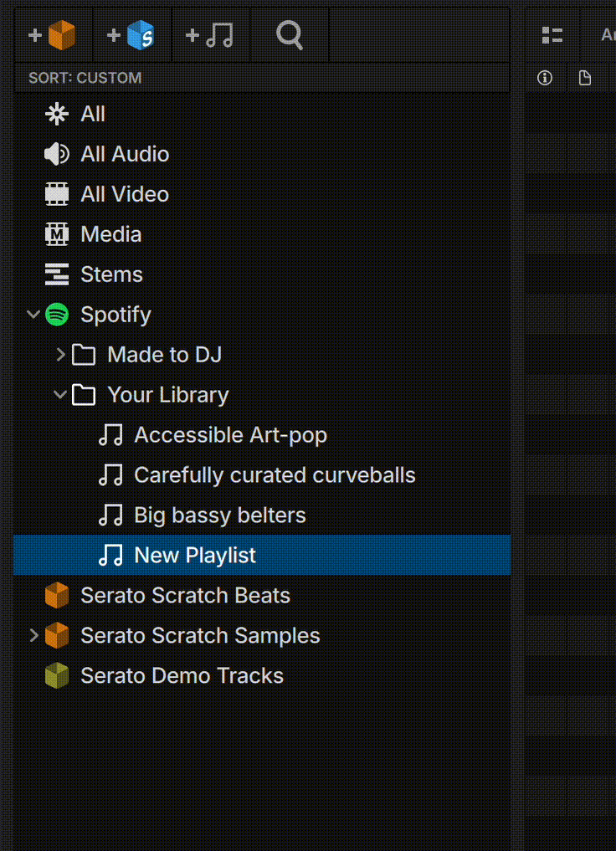Click the speaker icon beside All Audio
Viewport: 616px width, 851px height.
click(57, 154)
